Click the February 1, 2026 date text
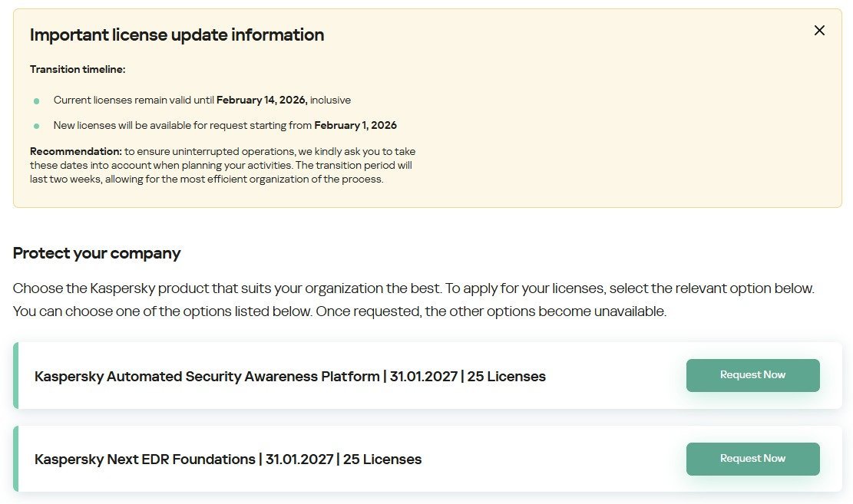Image resolution: width=853 pixels, height=504 pixels. (x=355, y=125)
